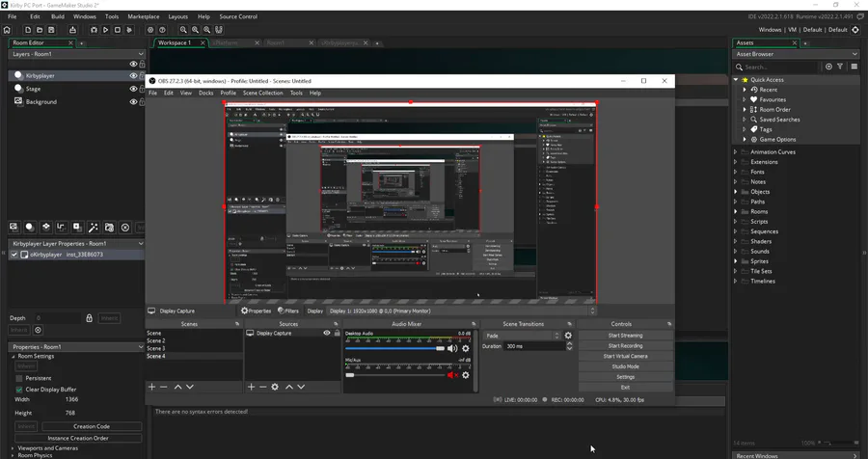Screen dimensions: 868x459
Task: Start the game with the Debug bug icon
Action: (x=94, y=30)
